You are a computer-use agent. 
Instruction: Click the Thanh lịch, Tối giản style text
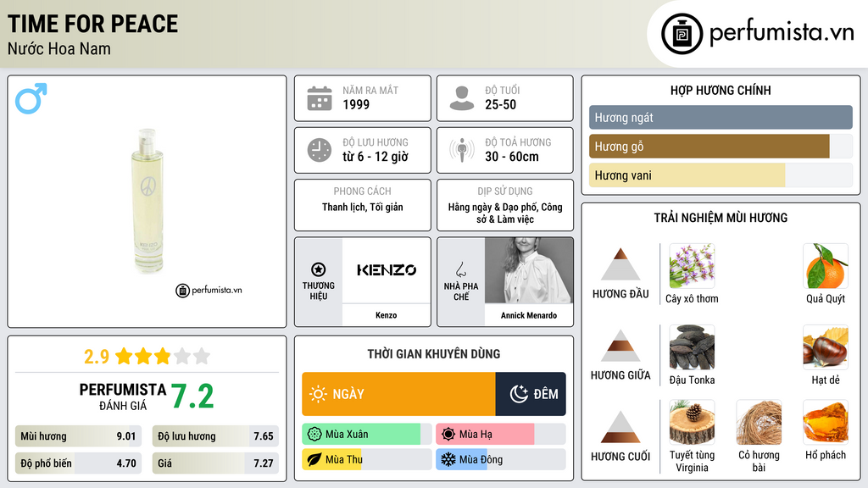[x=363, y=207]
